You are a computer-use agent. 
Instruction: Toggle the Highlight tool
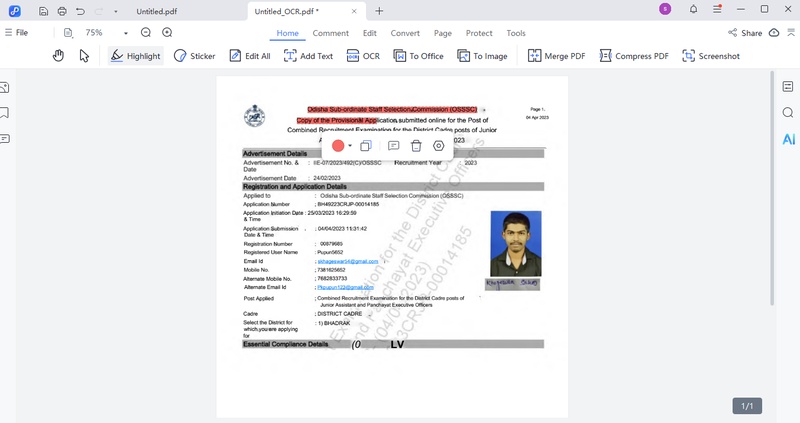coord(136,56)
